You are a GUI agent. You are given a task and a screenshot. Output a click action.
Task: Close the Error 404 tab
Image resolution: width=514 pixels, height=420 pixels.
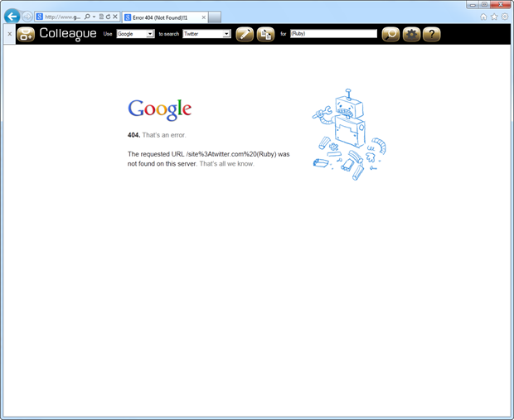204,17
